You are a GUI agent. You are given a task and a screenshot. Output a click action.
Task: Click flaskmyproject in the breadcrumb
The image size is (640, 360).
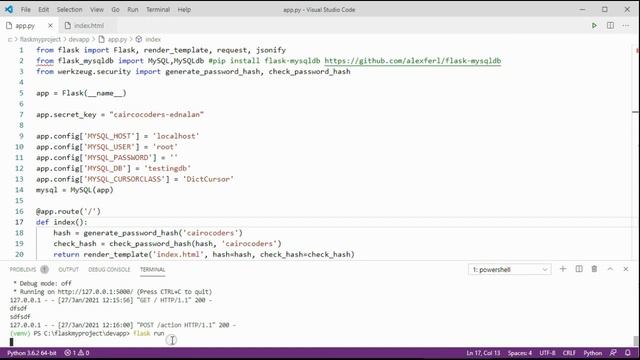[x=40, y=39]
